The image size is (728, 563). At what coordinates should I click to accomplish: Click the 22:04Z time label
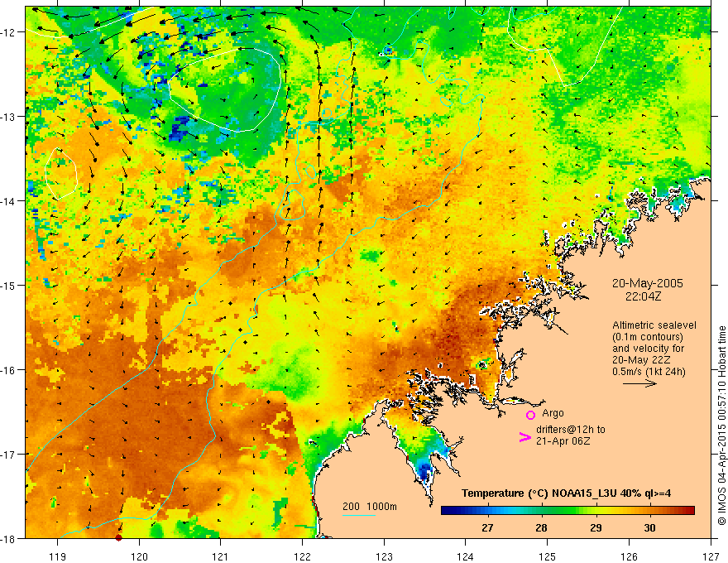pyautogui.click(x=643, y=296)
